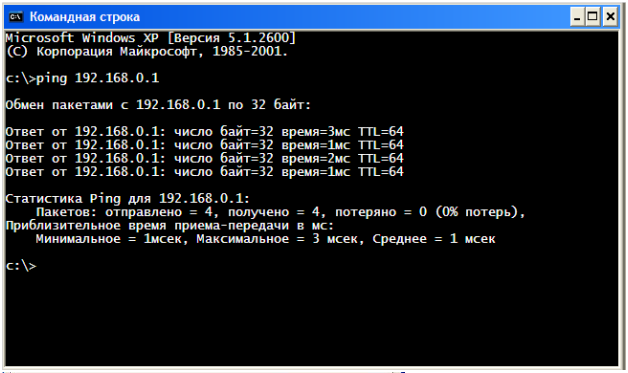
Task: Click the ping 192.168.0.1 command line
Action: 82,78
